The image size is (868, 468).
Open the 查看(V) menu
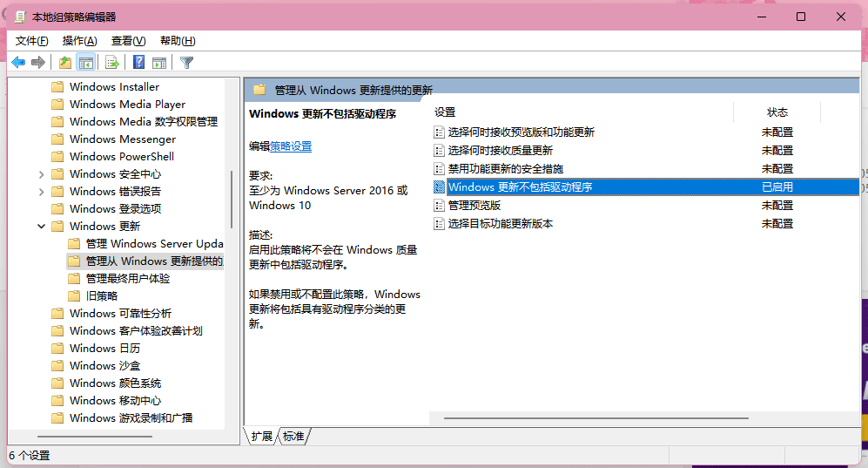(129, 40)
